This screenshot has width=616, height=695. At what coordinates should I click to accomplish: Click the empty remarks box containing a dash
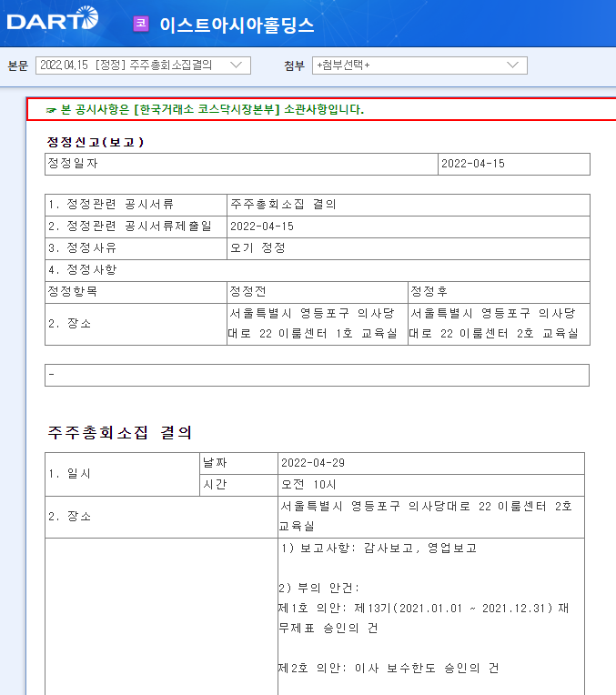[317, 376]
